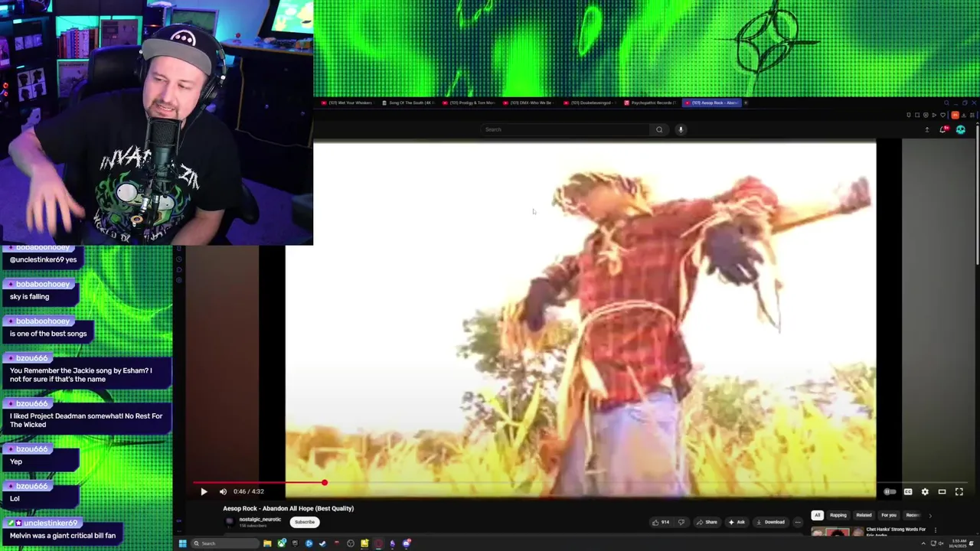Image resolution: width=980 pixels, height=551 pixels.
Task: Toggle closed captions on the video
Action: [x=908, y=492]
